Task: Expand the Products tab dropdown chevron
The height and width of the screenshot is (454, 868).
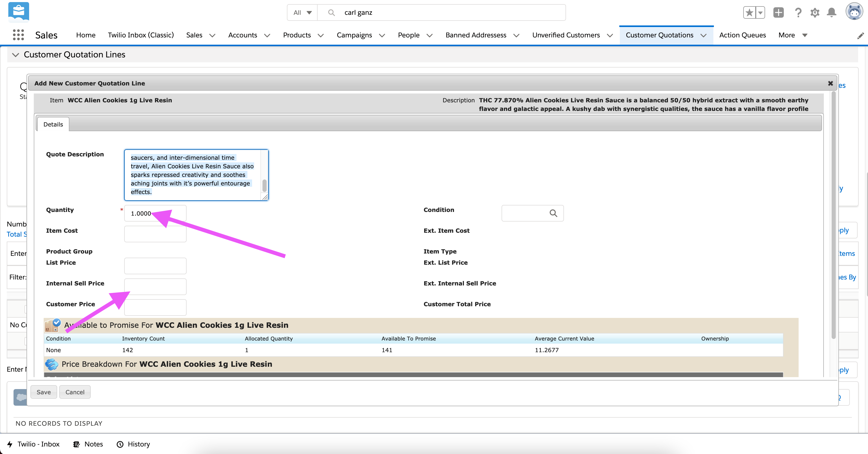Action: tap(320, 35)
